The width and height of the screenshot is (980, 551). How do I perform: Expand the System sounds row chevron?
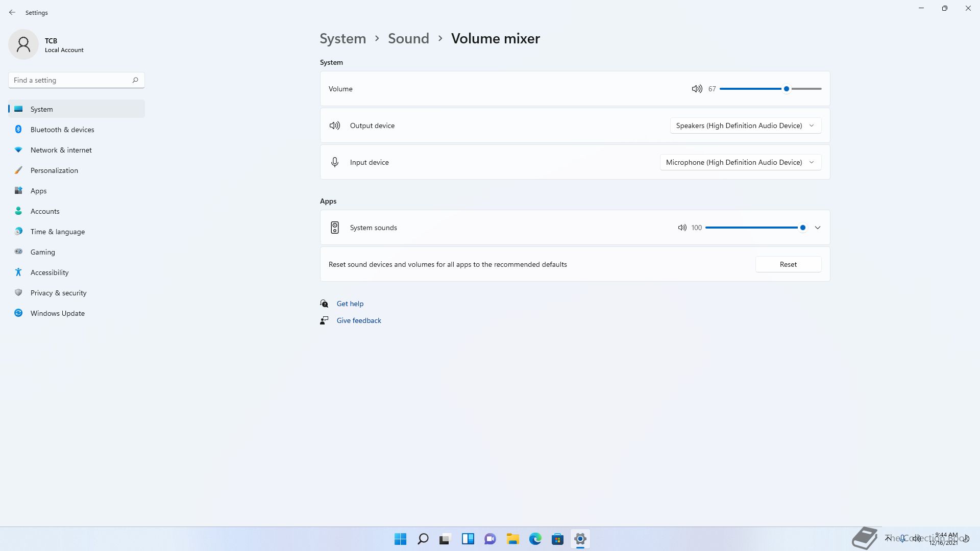(x=818, y=228)
